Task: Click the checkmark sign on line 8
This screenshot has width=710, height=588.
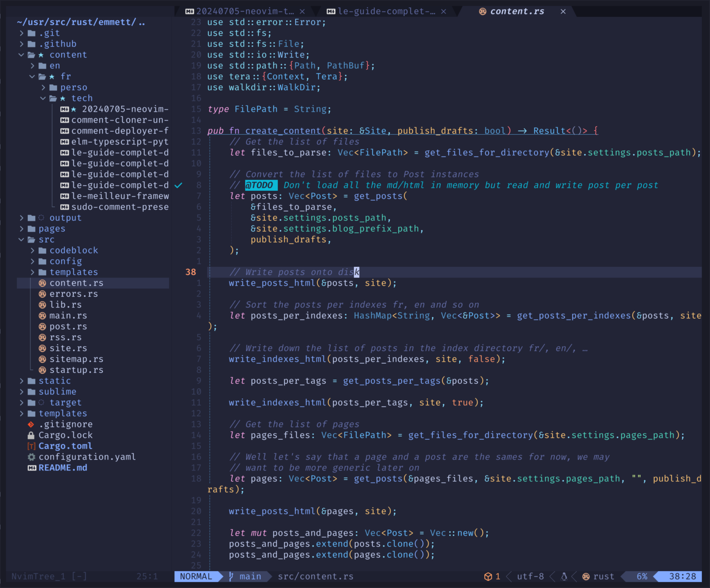Action: [x=178, y=185]
